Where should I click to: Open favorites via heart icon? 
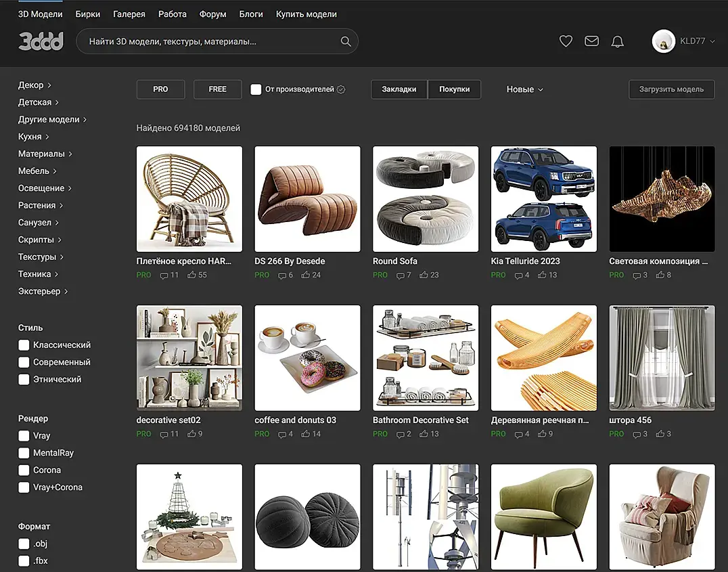point(566,41)
